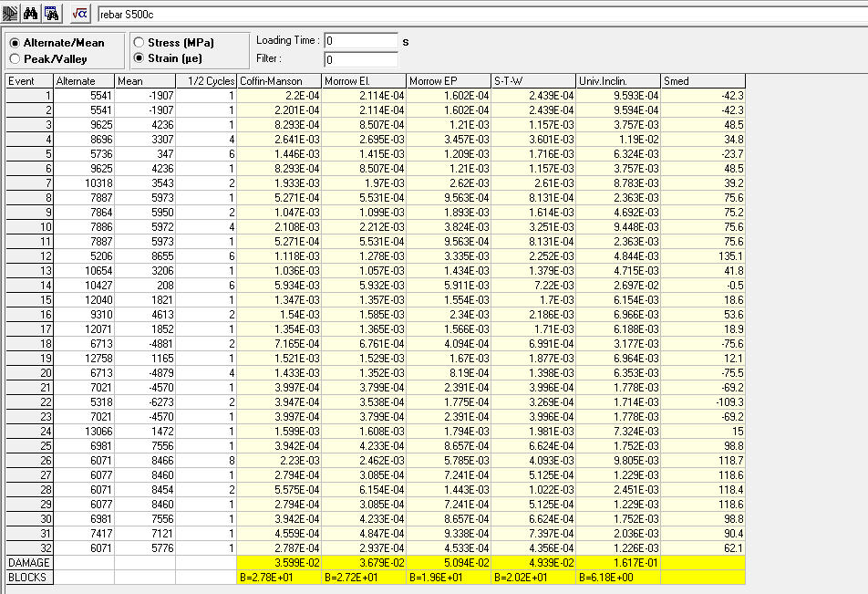Select the Alternate/Mean radio button
This screenshot has height=594, width=868.
(15, 43)
